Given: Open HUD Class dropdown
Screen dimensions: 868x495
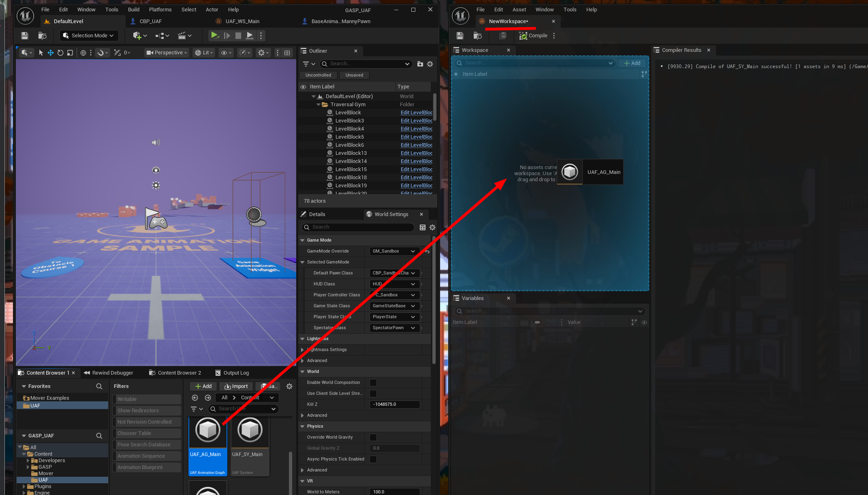Looking at the screenshot, I should tap(394, 284).
